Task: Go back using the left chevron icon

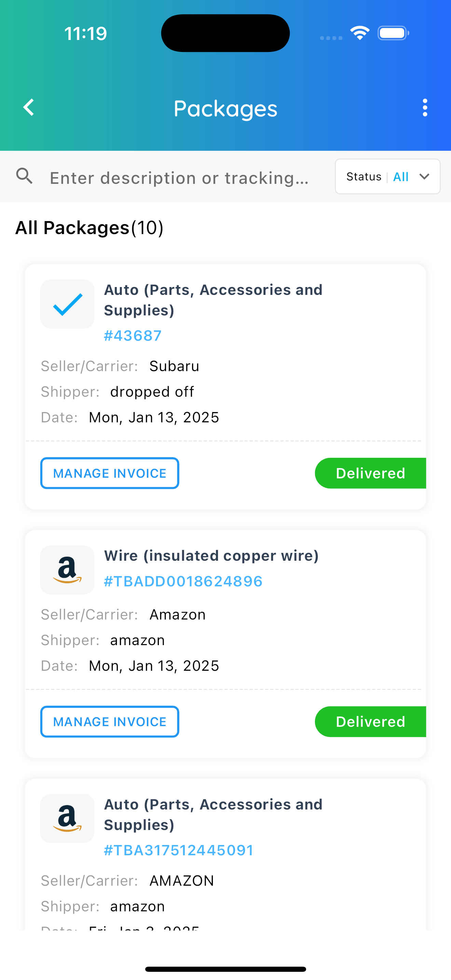Action: coord(29,108)
